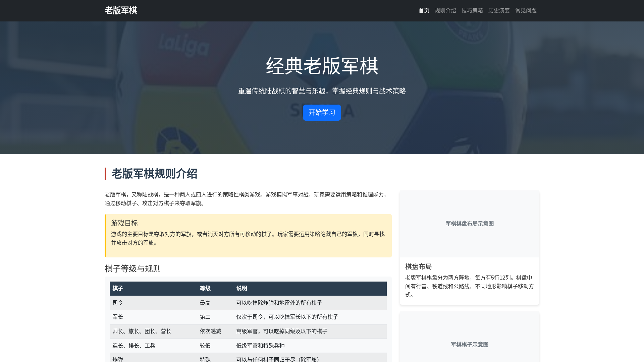Click the 老版军棋 site logo
Image resolution: width=644 pixels, height=362 pixels.
click(x=121, y=10)
